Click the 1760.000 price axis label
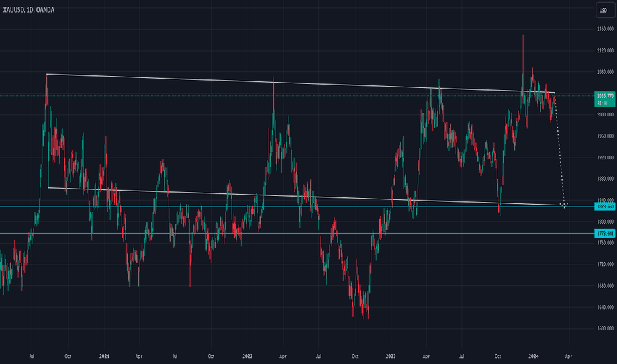Image resolution: width=617 pixels, height=364 pixels. point(605,243)
